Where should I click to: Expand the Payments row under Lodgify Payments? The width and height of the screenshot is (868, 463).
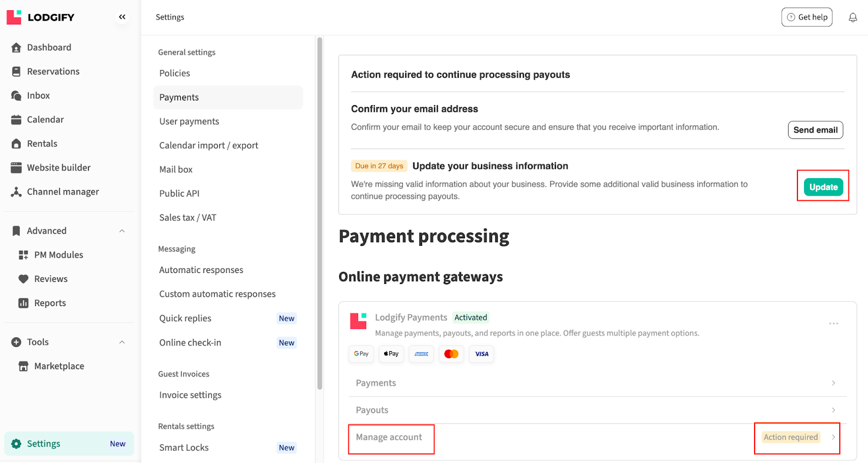coord(833,383)
